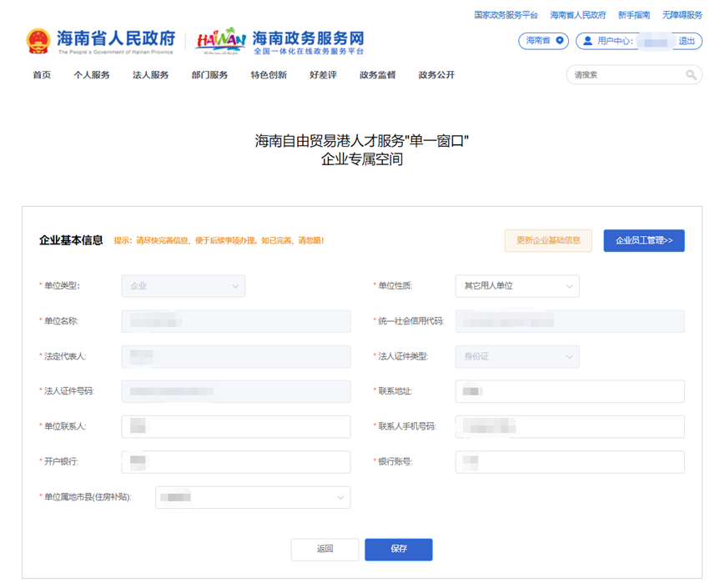Click the location pin icon beside 海南省
The height and width of the screenshot is (588, 725).
[560, 41]
